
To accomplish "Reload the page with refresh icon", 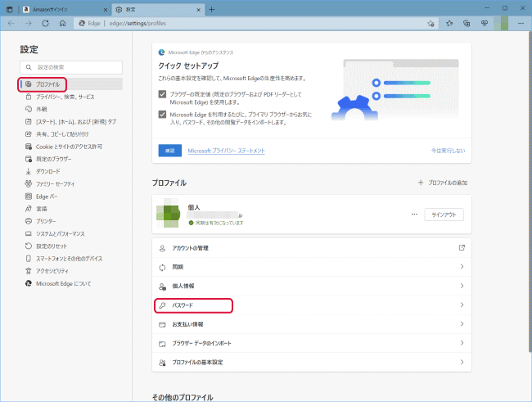I will pos(45,23).
